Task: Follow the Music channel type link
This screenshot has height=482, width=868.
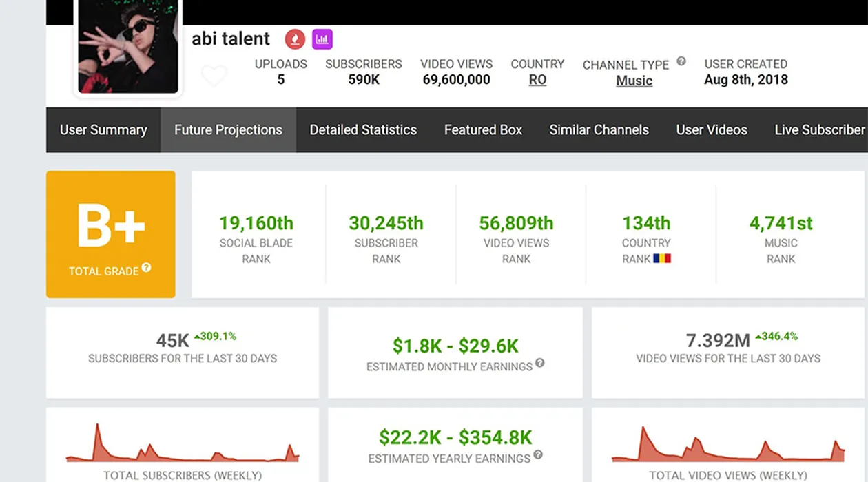Action: 634,81
